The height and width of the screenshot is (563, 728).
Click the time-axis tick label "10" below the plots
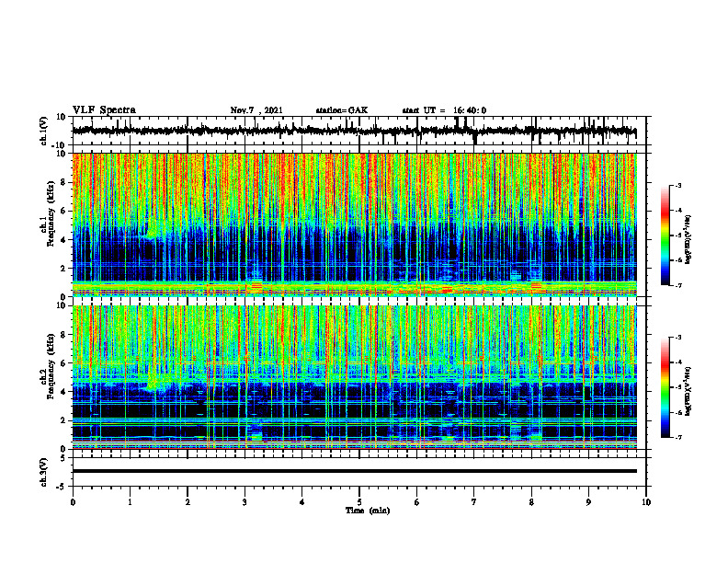point(646,502)
